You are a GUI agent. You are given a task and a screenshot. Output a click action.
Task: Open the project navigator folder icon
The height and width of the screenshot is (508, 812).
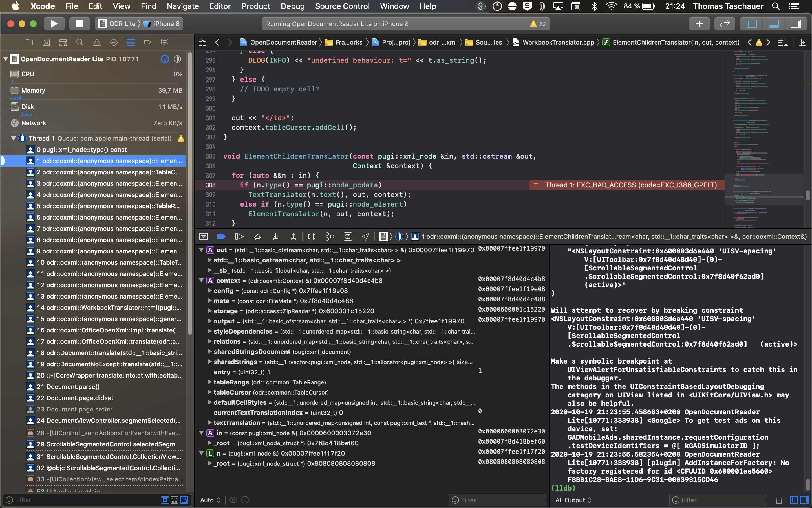pyautogui.click(x=29, y=42)
